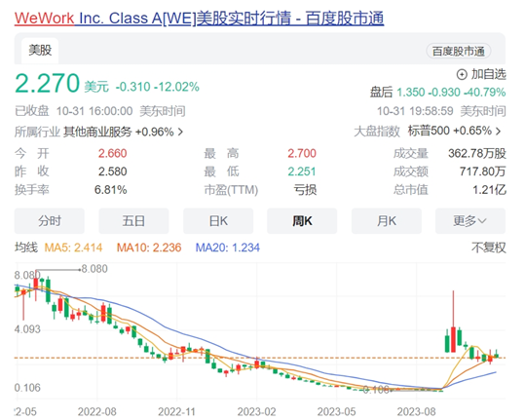Click the 换手率 value 6.81%
Image resolution: width=525 pixels, height=420 pixels.
click(110, 190)
